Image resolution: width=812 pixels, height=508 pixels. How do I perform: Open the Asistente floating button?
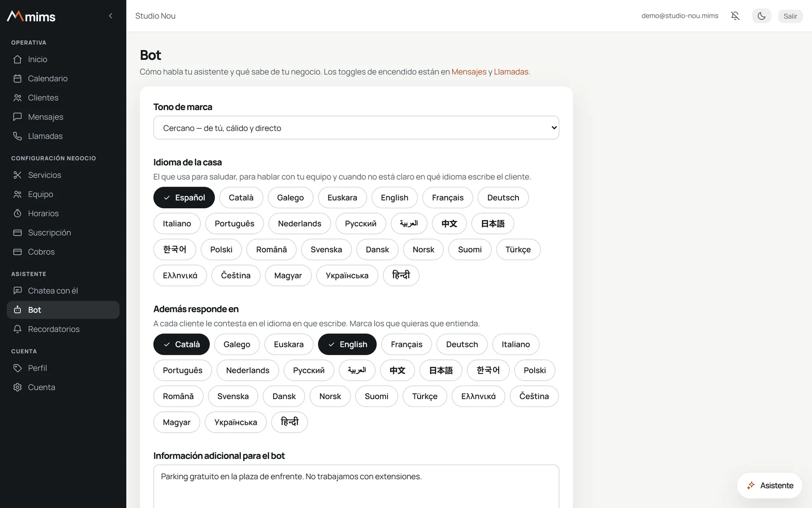point(770,485)
